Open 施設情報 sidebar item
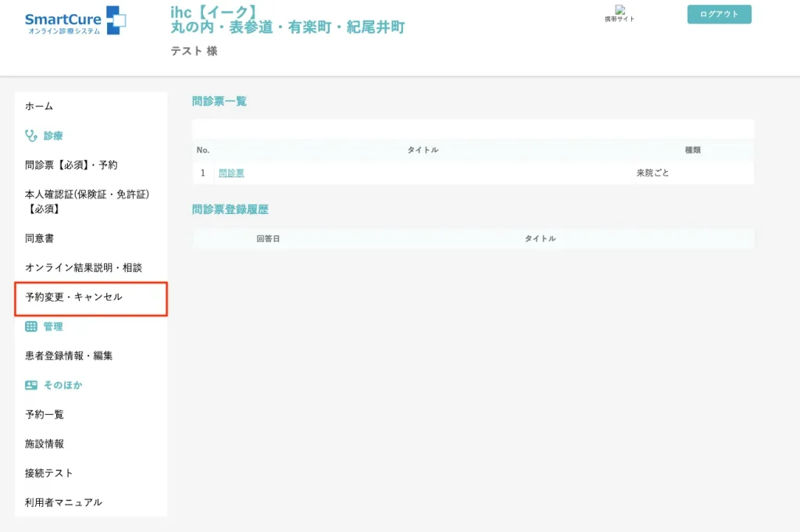 click(45, 444)
